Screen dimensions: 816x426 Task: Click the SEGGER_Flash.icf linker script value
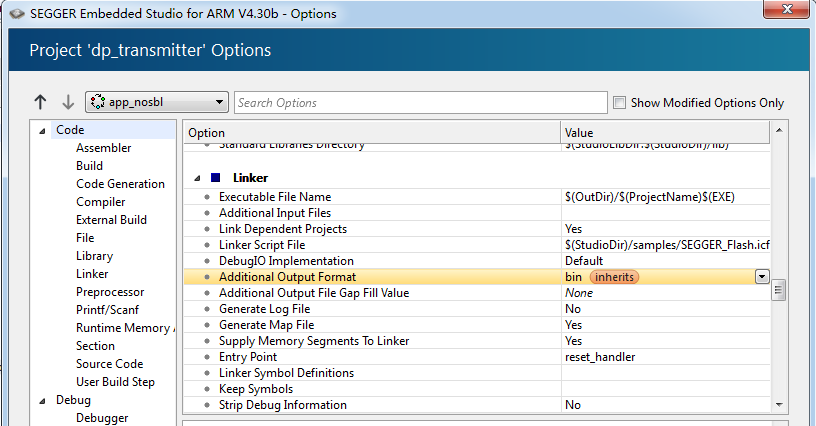[x=667, y=244]
